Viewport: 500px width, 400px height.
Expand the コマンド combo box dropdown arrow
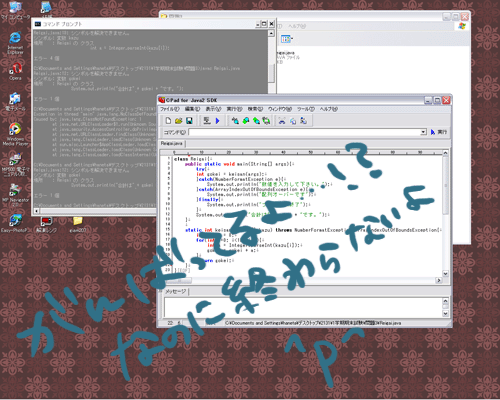pyautogui.click(x=423, y=132)
